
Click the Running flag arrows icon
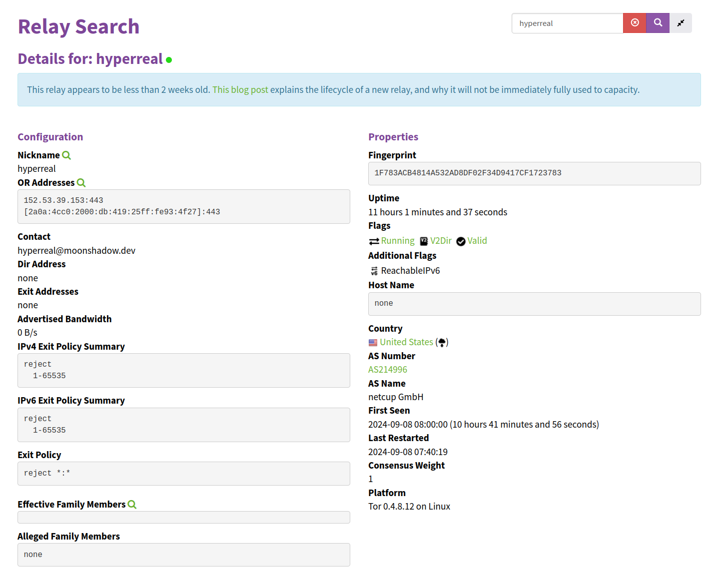[374, 241]
